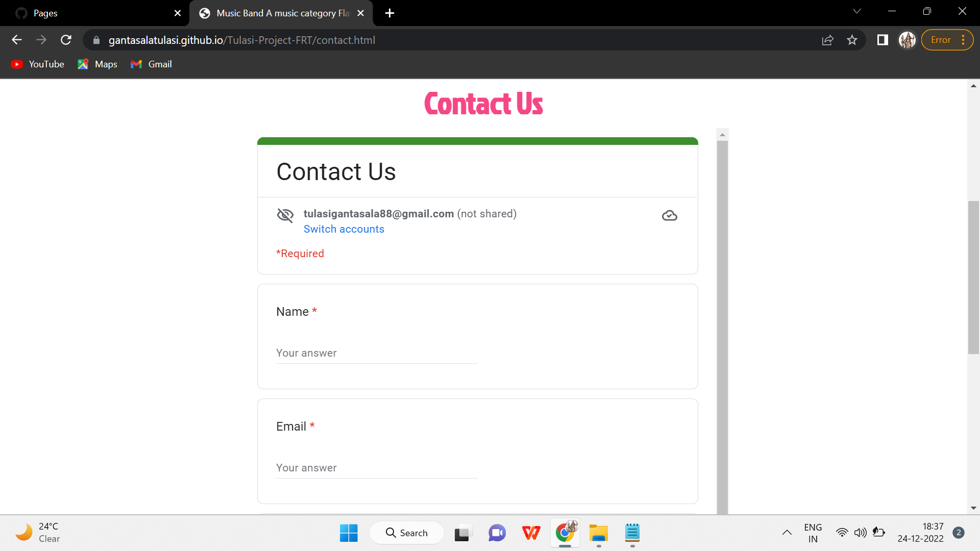
Task: Open Windows Chat from the taskbar
Action: click(x=497, y=532)
